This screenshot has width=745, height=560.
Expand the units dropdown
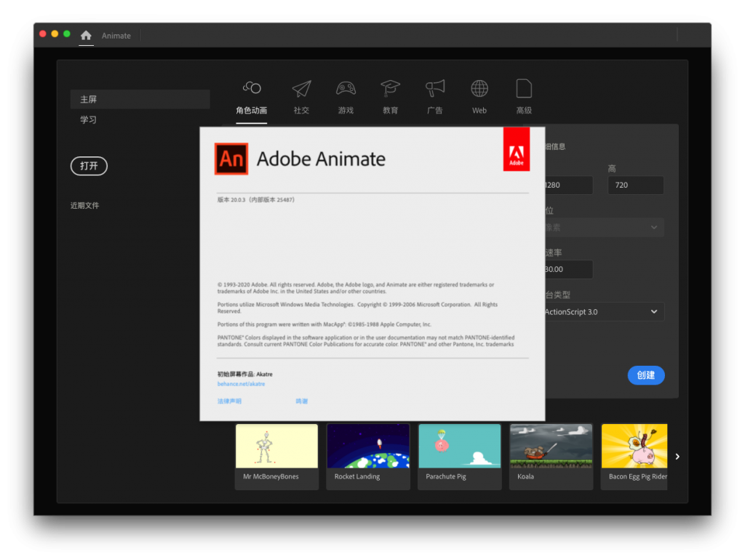tap(605, 228)
